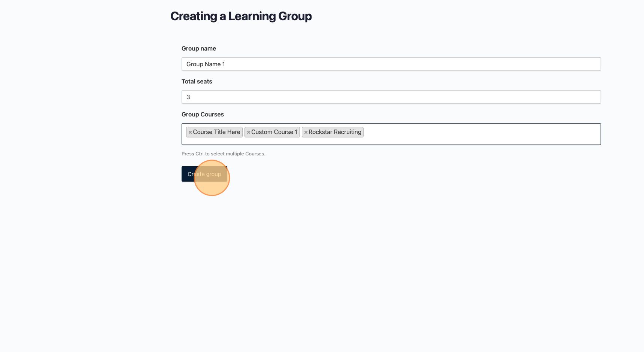Select the Custom Course 1 tag label
Viewport: 644px width, 352px height.
(x=274, y=132)
